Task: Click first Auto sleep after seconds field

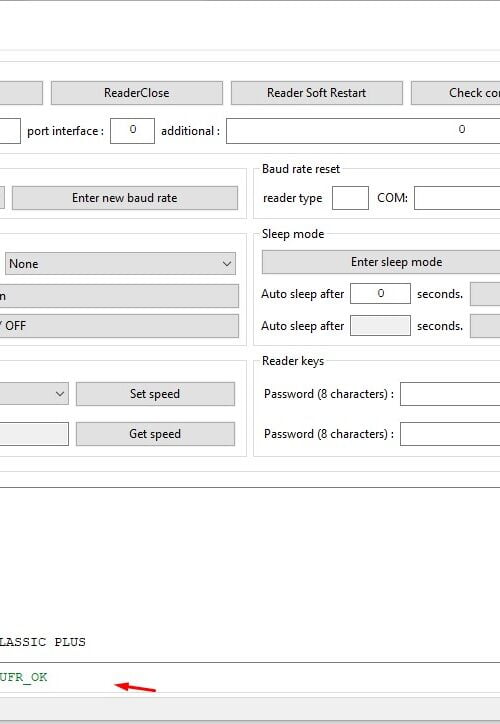Action: pos(380,294)
